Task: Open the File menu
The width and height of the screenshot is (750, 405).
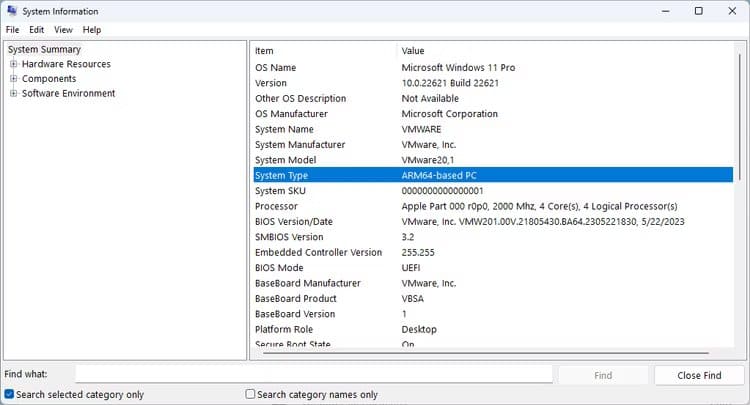Action: pyautogui.click(x=12, y=30)
